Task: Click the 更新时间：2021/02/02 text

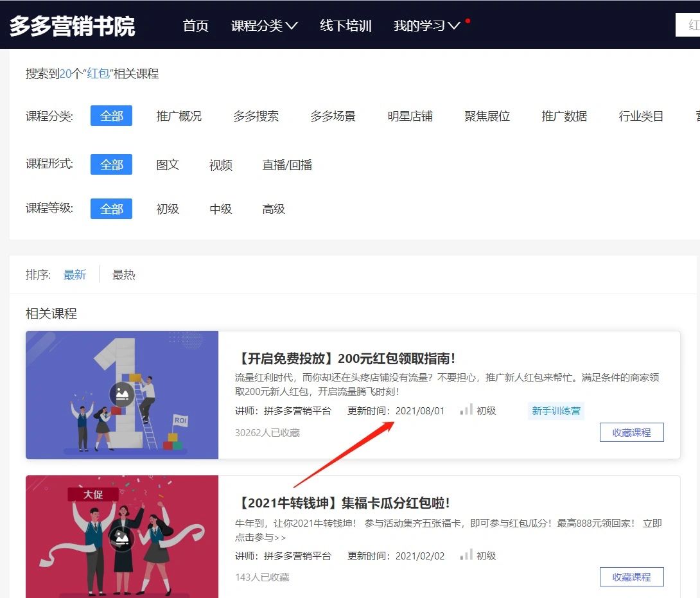Action: pyautogui.click(x=396, y=556)
